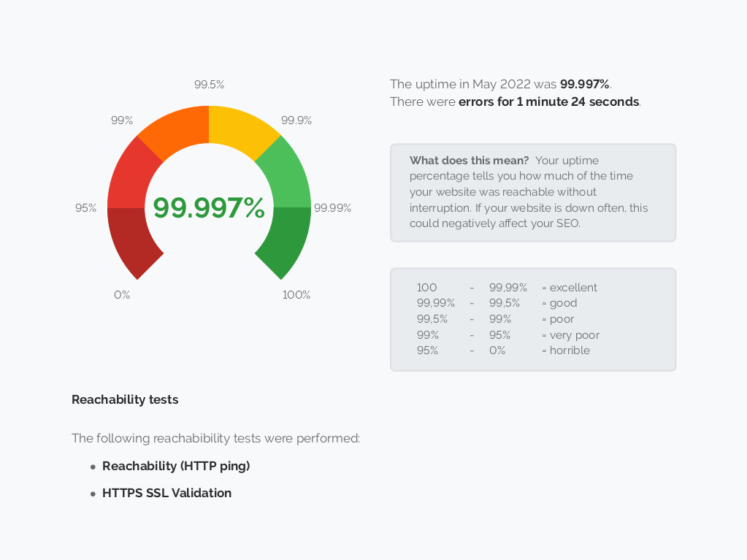
Task: Click the 99.5% label above the gauge
Action: point(209,85)
